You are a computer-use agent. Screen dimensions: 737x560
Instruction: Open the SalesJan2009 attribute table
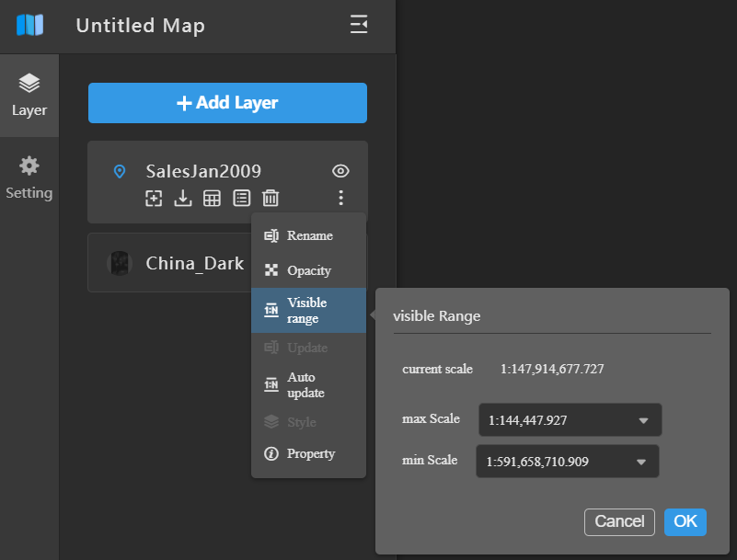pos(212,199)
